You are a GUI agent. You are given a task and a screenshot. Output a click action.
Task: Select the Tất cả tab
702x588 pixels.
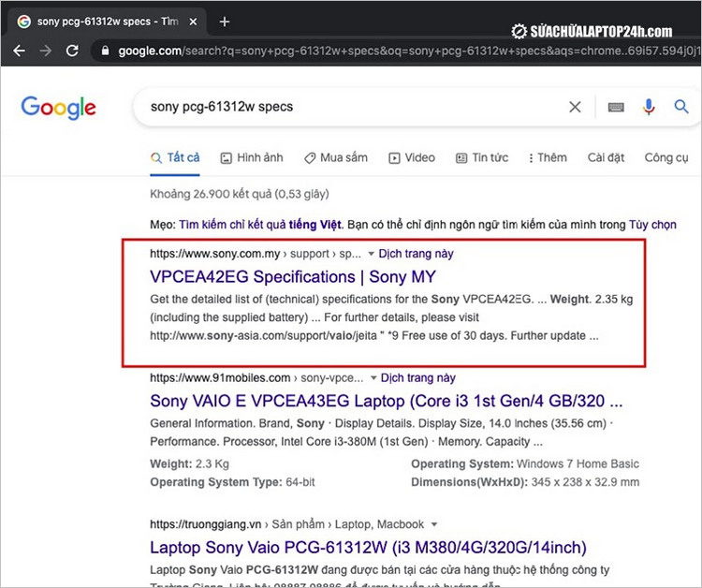tap(175, 157)
